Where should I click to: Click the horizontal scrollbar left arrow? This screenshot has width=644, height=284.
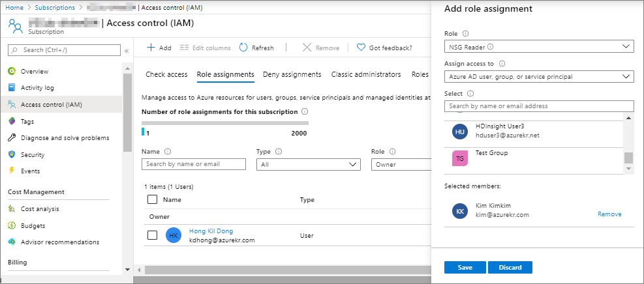(138, 270)
